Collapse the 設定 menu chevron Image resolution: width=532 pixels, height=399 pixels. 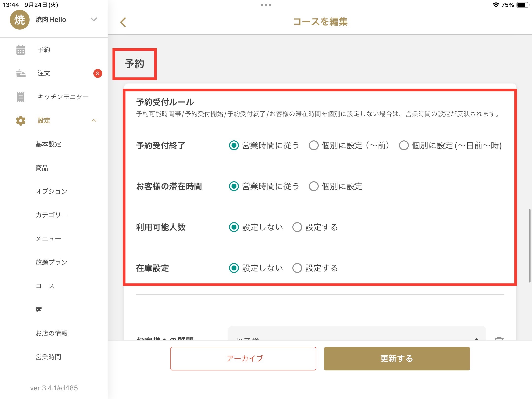(x=94, y=120)
